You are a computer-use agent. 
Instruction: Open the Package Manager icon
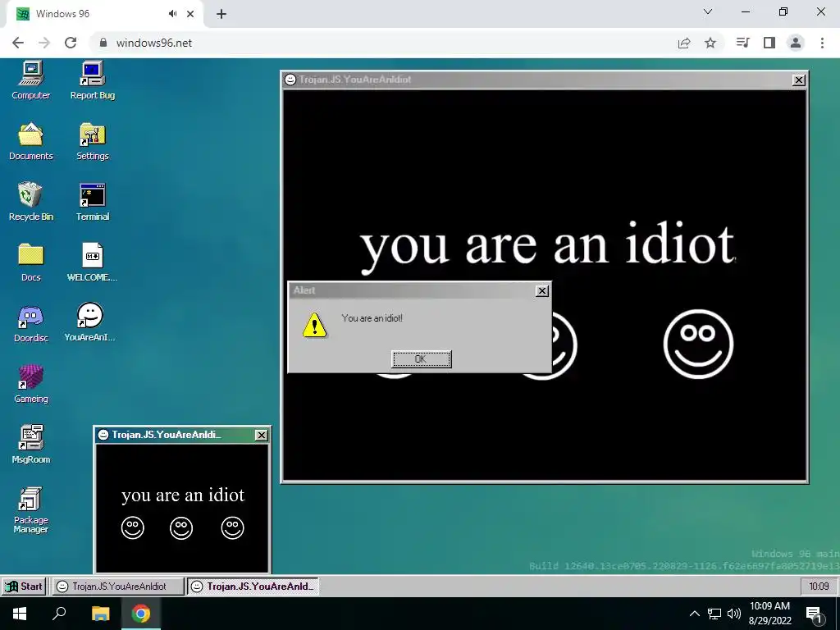(30, 510)
